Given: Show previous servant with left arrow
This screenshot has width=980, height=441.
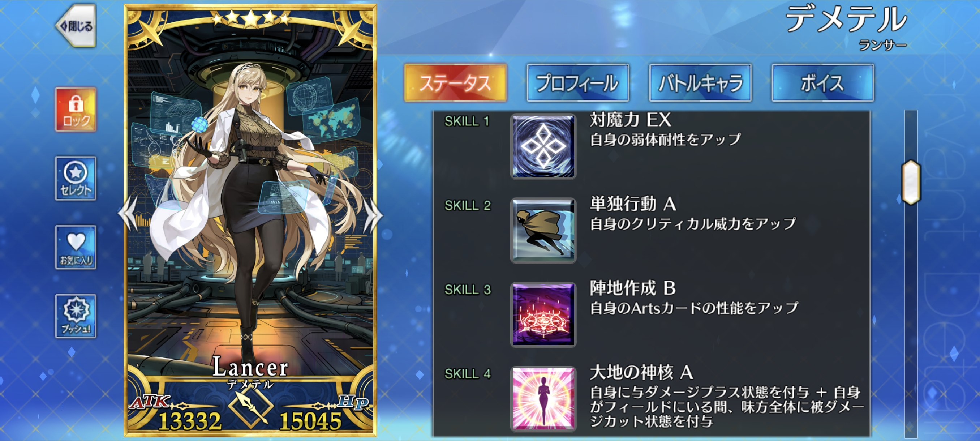Looking at the screenshot, I should coord(128,214).
